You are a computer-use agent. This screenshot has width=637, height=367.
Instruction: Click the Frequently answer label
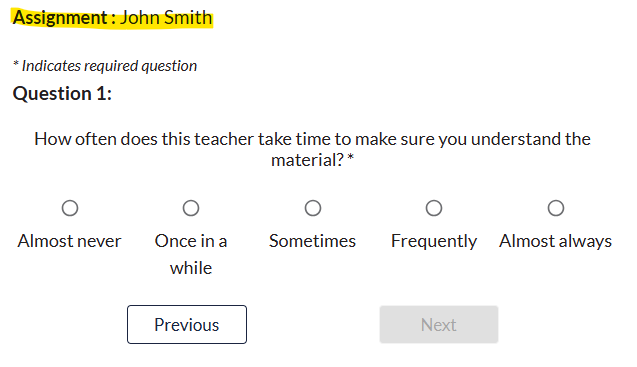pyautogui.click(x=434, y=241)
